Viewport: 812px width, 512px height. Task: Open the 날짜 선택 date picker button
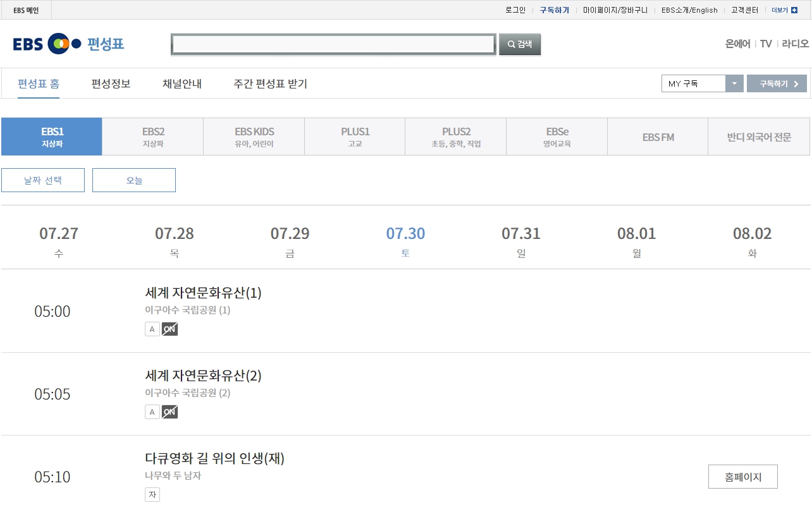43,180
